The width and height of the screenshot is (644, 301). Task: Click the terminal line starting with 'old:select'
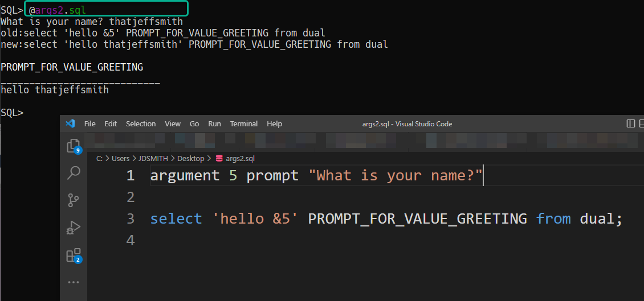(x=163, y=33)
